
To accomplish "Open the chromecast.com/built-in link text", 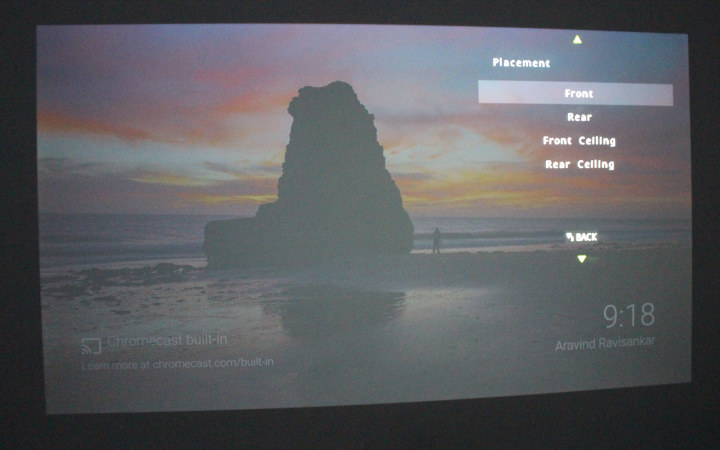I will tap(213, 363).
